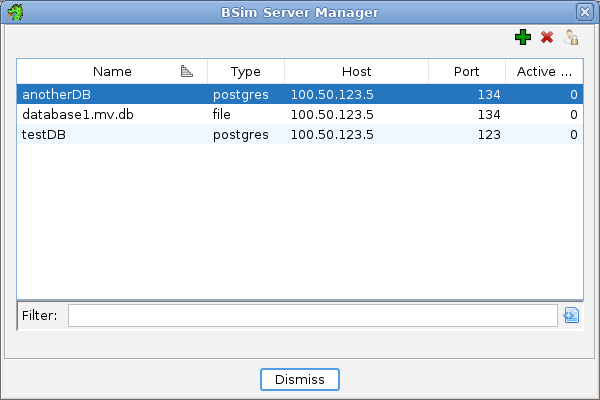Click the Ghidra dragon icon in title bar

pyautogui.click(x=13, y=12)
